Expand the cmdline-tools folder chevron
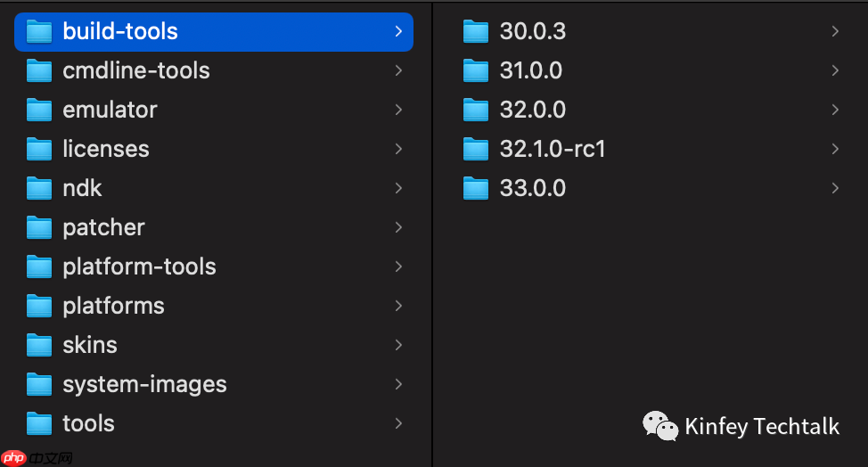The width and height of the screenshot is (868, 467). pyautogui.click(x=398, y=71)
